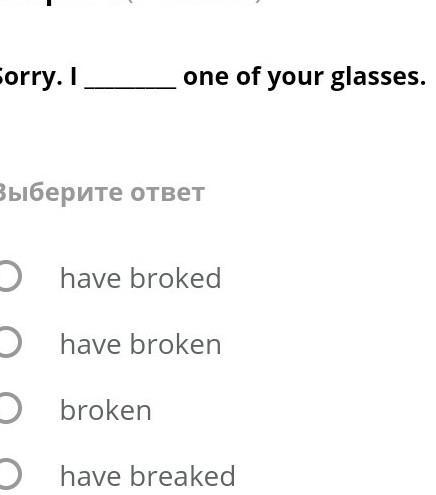
Task: Click the word 'breaked' in last option
Action: pyautogui.click(x=182, y=476)
